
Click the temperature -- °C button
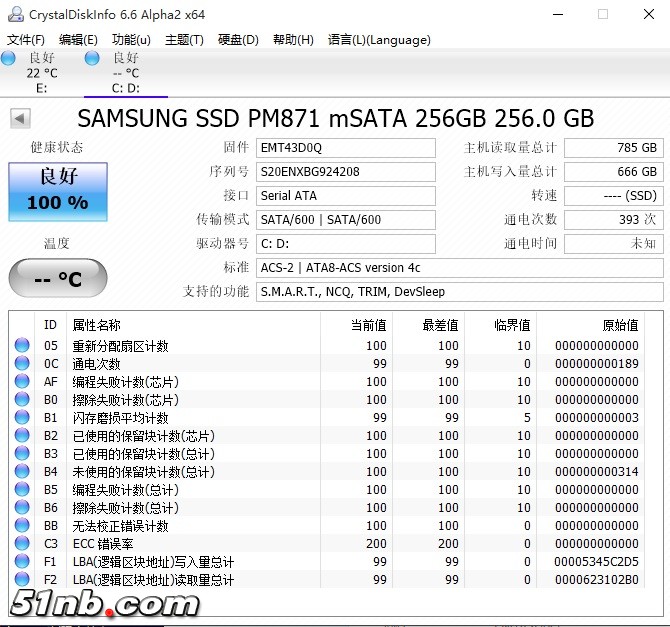click(x=57, y=279)
